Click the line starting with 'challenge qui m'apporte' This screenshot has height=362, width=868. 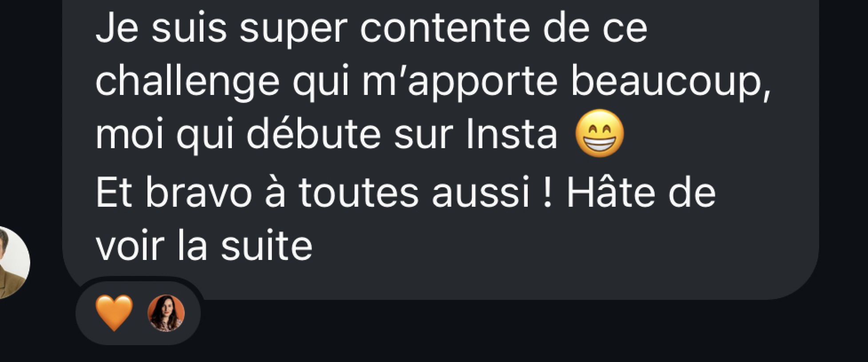[433, 82]
